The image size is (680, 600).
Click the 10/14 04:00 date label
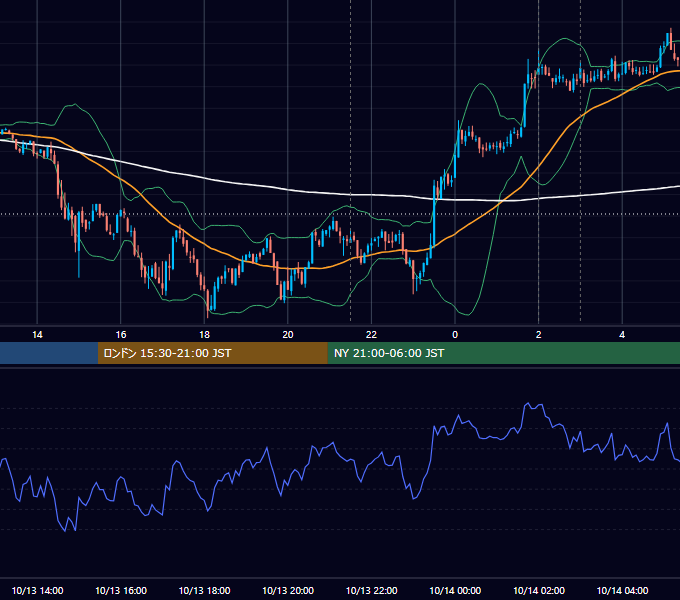coord(622,590)
